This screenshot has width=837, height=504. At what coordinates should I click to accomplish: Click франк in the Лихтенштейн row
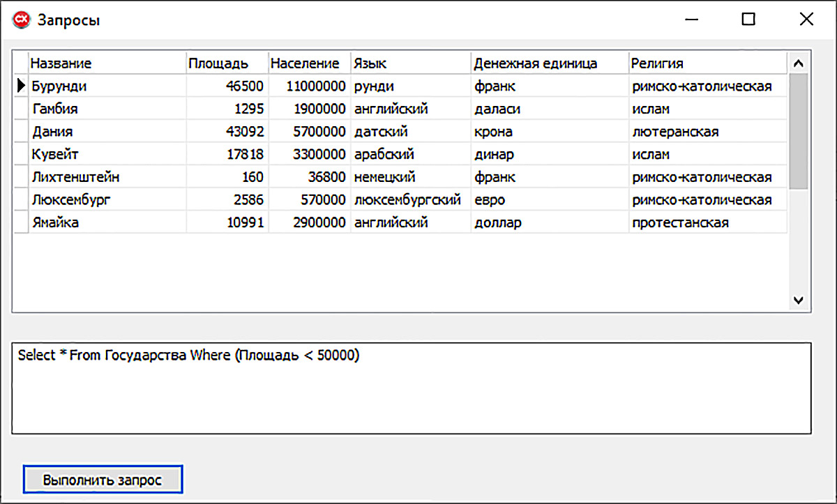(550, 177)
